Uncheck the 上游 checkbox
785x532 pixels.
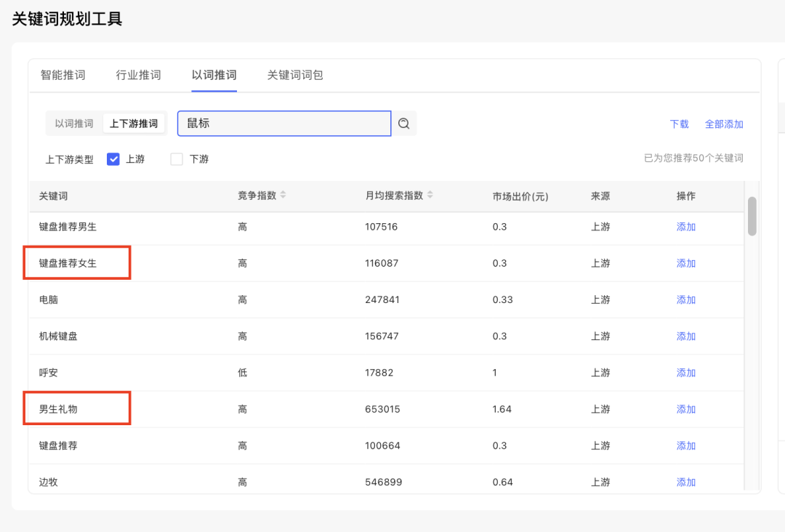point(113,159)
